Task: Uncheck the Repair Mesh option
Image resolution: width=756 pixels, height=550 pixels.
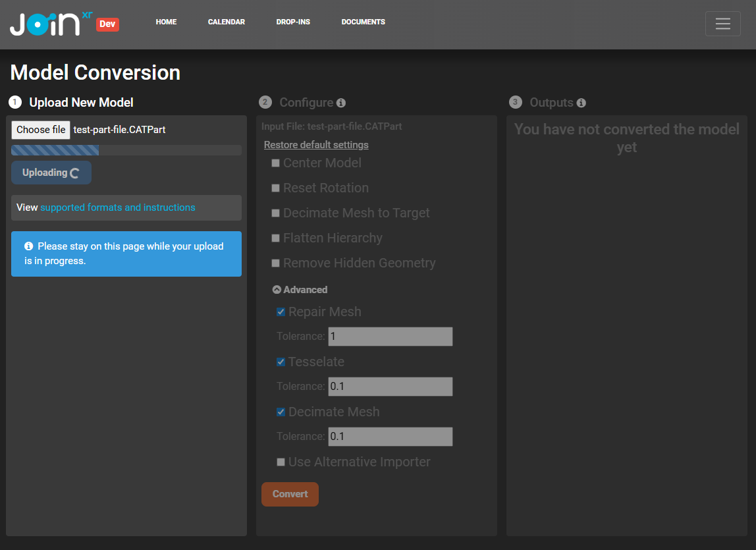Action: coord(281,311)
